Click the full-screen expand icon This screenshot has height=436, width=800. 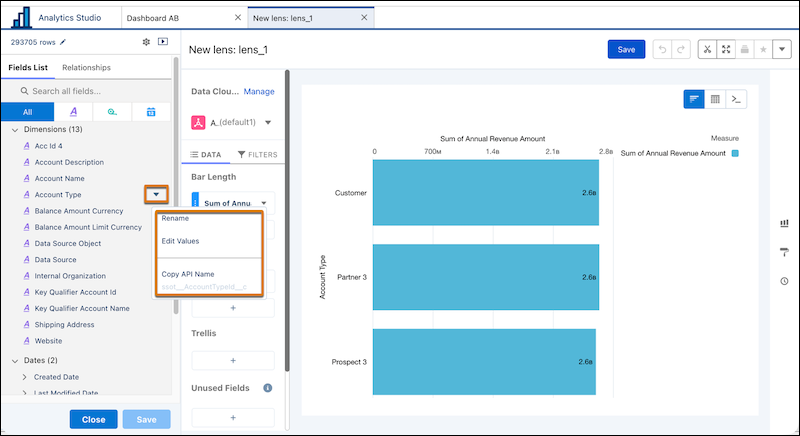click(x=726, y=49)
